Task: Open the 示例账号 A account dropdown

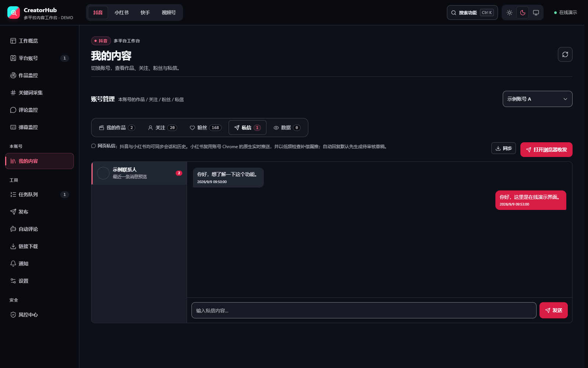Action: (x=538, y=99)
